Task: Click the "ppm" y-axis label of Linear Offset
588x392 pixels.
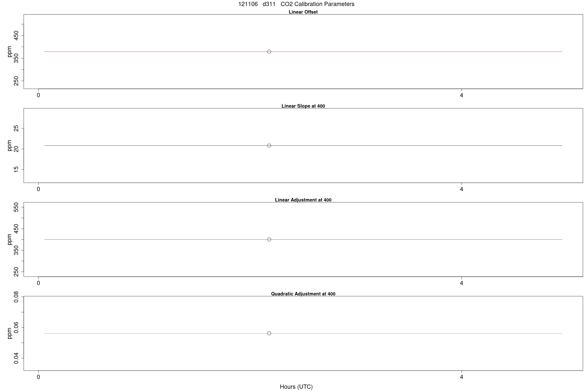Action: click(9, 52)
